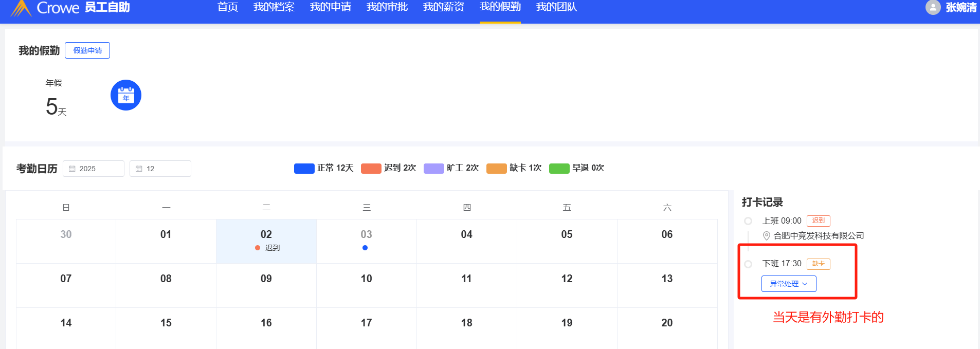Select the 我的假勤 tab

coord(500,7)
